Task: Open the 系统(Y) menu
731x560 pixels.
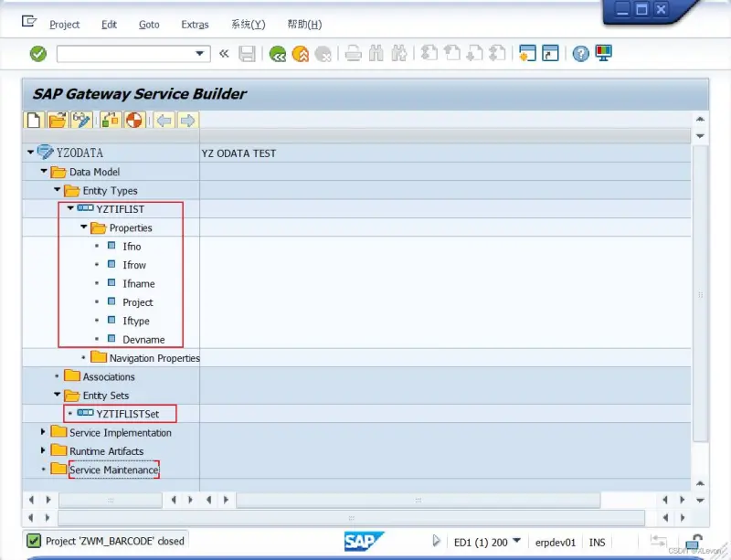Action: [249, 25]
